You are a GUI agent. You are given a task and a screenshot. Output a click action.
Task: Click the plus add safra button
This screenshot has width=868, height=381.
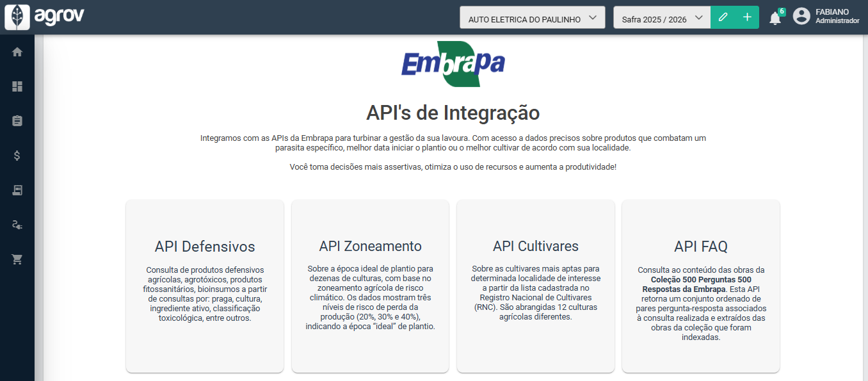tap(747, 17)
